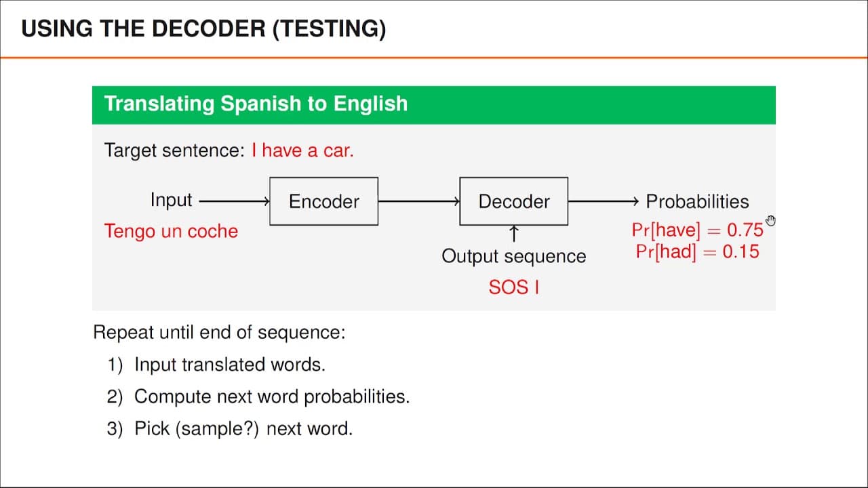This screenshot has height=488, width=868.
Task: Click the red text 'Tengo un coche'
Action: coord(171,231)
